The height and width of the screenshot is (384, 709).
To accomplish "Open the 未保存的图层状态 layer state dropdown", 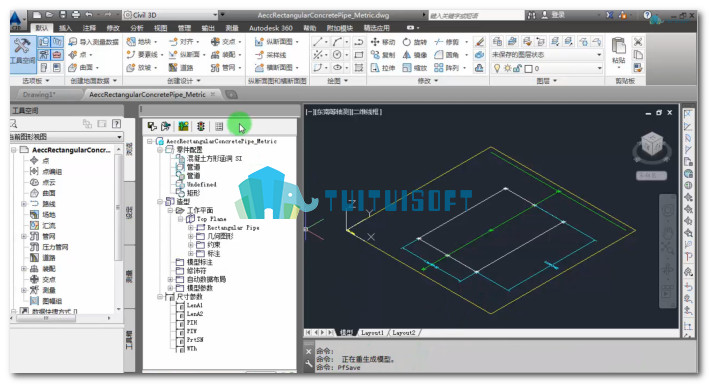I will (599, 55).
